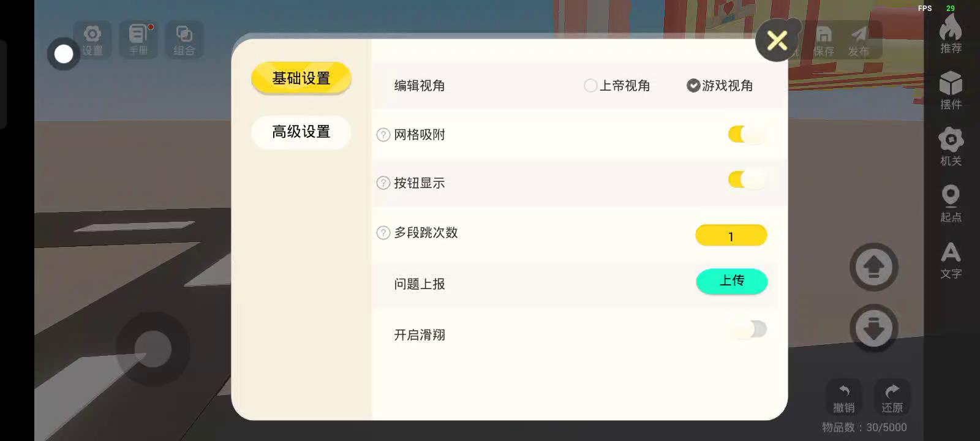Screen dimensions: 980x441
Task: Select the 上帝视角 radio option
Action: pos(590,86)
